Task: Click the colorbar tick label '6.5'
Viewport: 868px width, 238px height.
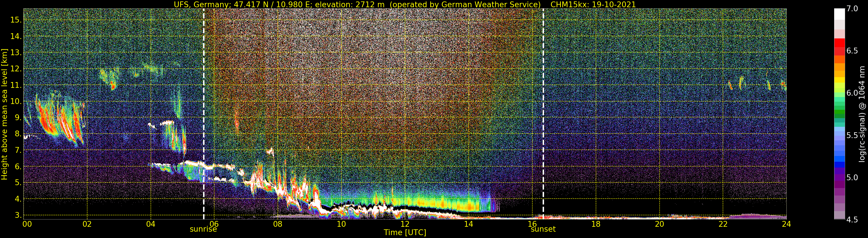Action: tap(852, 51)
